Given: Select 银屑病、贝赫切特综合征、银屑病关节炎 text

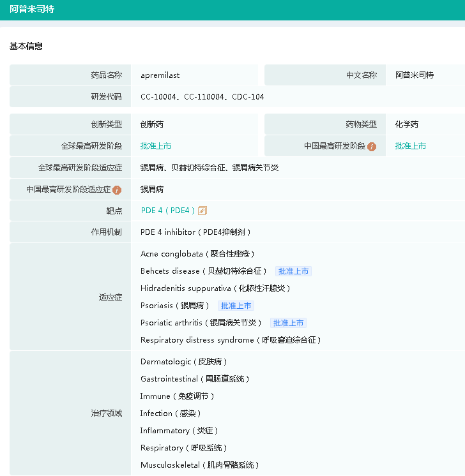Looking at the screenshot, I should 210,168.
